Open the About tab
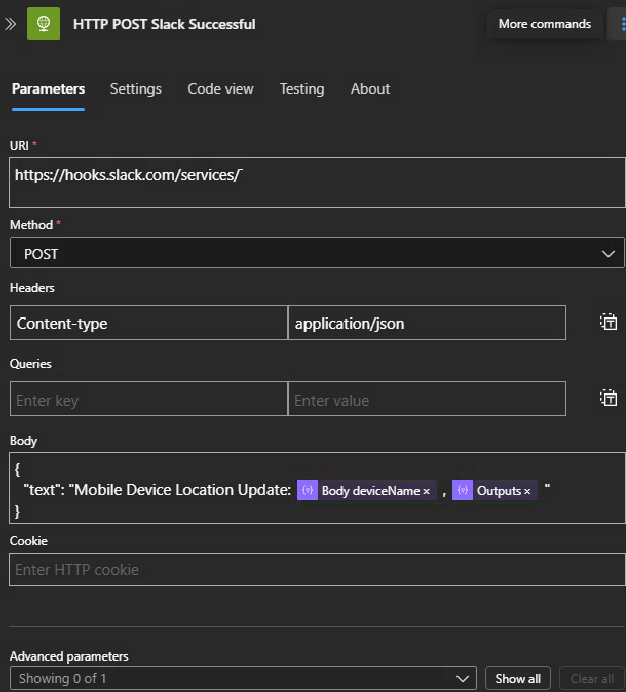This screenshot has height=692, width=626. coord(370,89)
